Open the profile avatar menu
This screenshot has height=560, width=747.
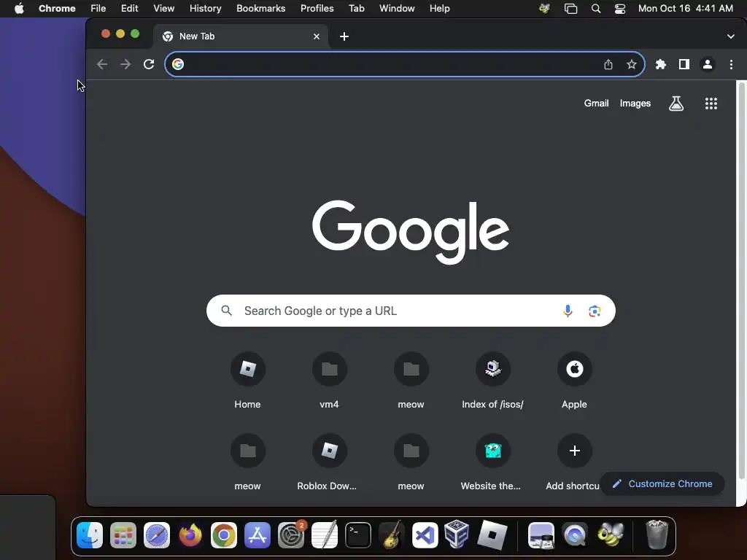(708, 64)
